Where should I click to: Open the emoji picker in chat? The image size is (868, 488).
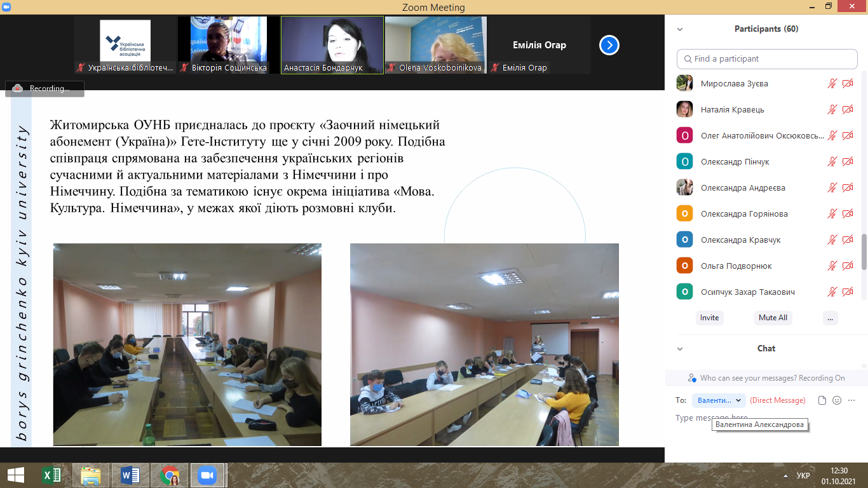[x=837, y=400]
